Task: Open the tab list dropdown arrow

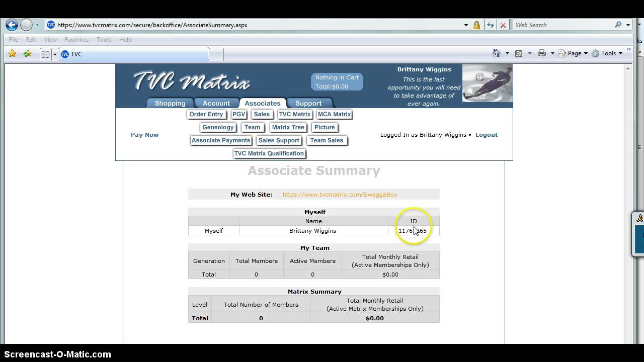Action: tap(55, 54)
